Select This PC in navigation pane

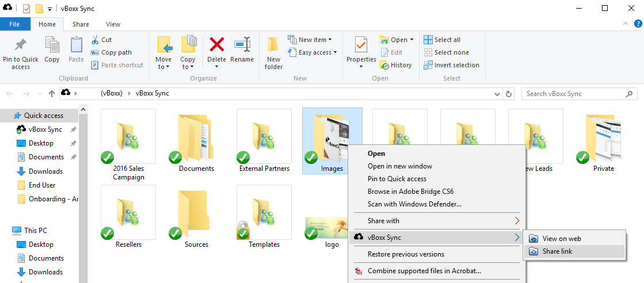pyautogui.click(x=35, y=231)
